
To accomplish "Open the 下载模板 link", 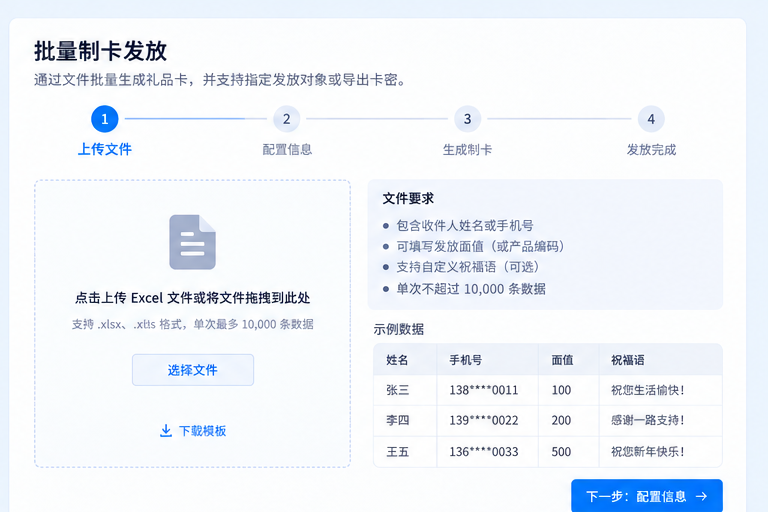I will [193, 431].
